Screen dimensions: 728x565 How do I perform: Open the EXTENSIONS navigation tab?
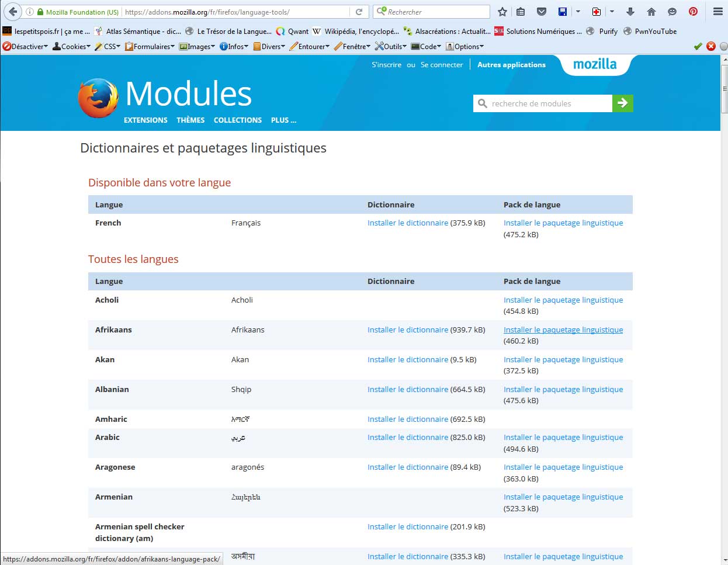coord(145,120)
